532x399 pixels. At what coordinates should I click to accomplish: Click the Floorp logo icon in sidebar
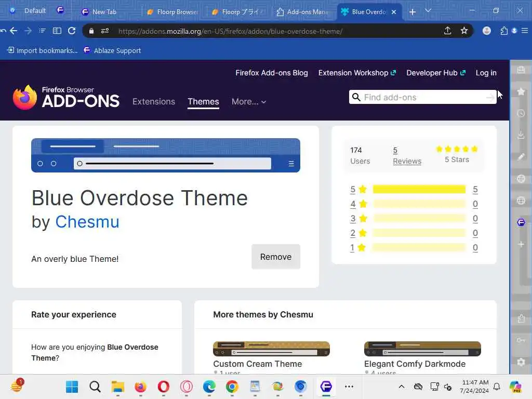pos(521,222)
